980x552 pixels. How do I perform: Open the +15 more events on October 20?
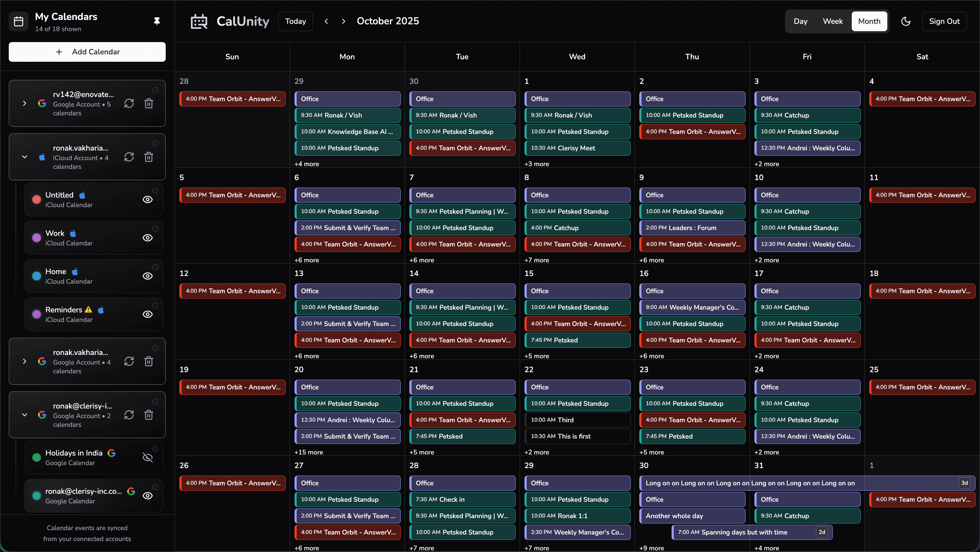pos(308,452)
